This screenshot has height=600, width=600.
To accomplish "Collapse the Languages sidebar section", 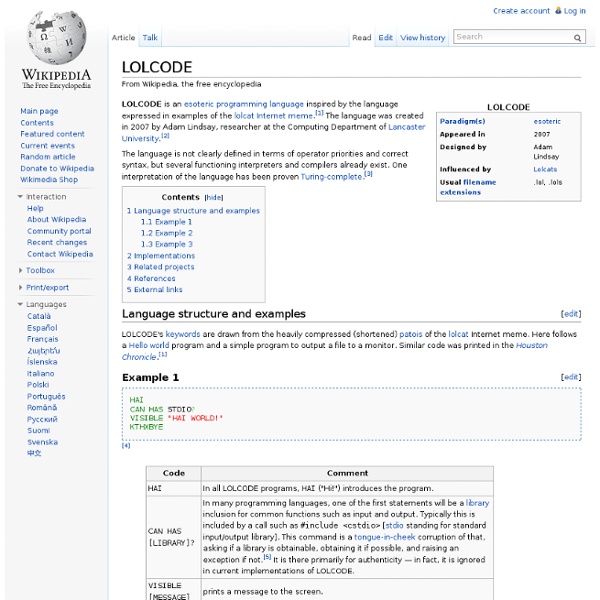I will point(20,304).
